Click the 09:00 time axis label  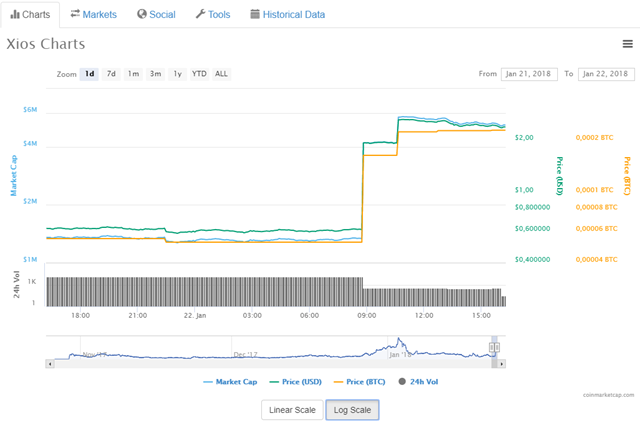(x=367, y=316)
